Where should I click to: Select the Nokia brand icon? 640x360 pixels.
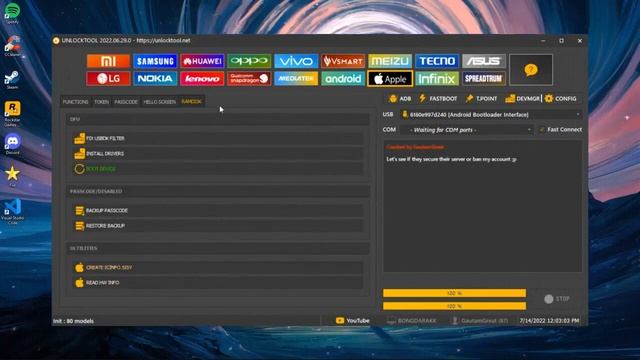coord(155,78)
